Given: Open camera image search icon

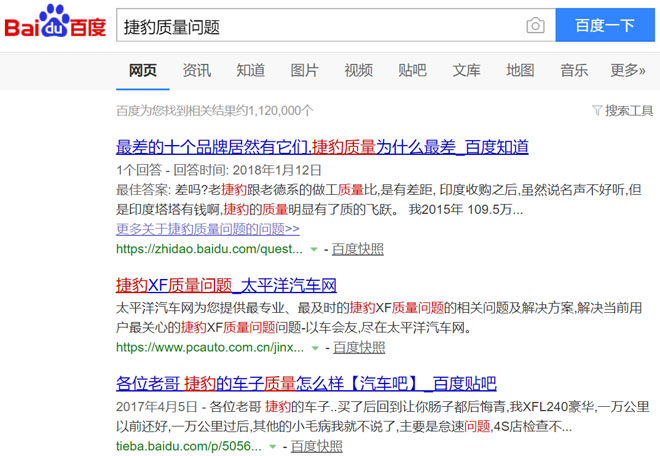Looking at the screenshot, I should click(535, 25).
